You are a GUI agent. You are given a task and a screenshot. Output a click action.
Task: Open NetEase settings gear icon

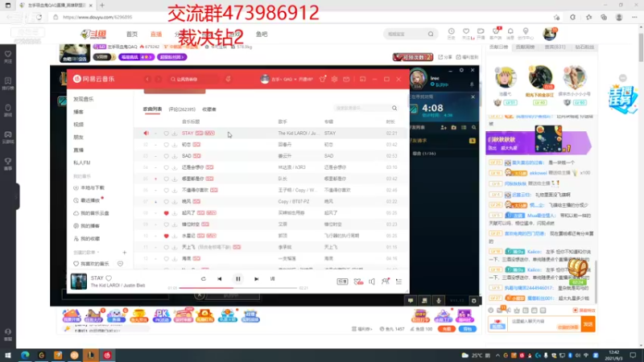click(x=334, y=79)
